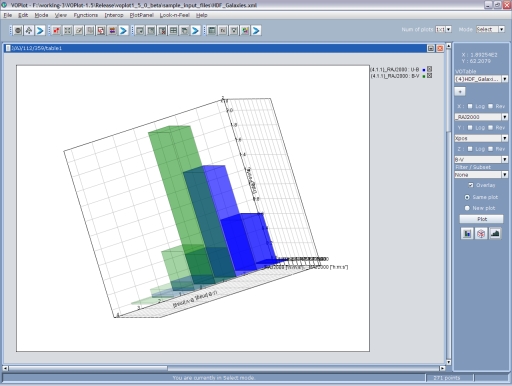
Task: Enable Log scale for Y axis
Action: (x=470, y=128)
